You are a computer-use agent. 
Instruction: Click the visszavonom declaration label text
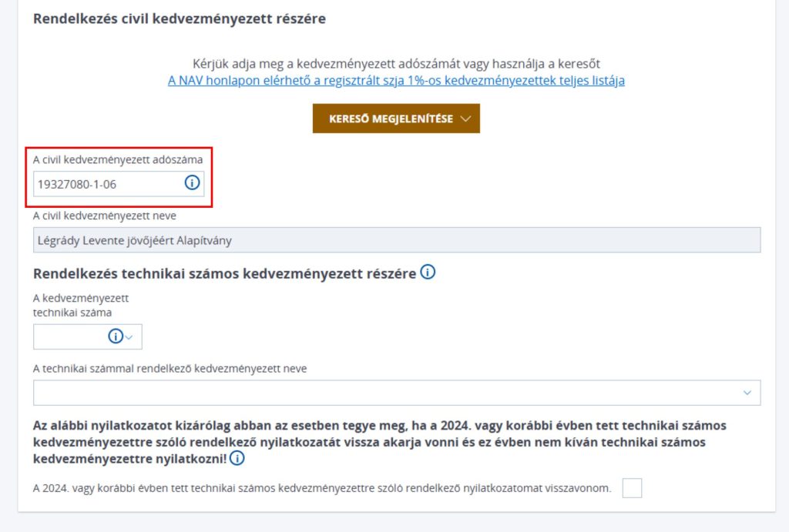pos(322,488)
